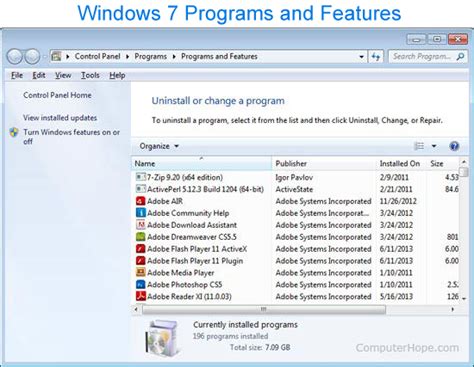Click the ActivePerl 5.12.3 program icon
Screen dimensions: 474x367
[x=141, y=189]
